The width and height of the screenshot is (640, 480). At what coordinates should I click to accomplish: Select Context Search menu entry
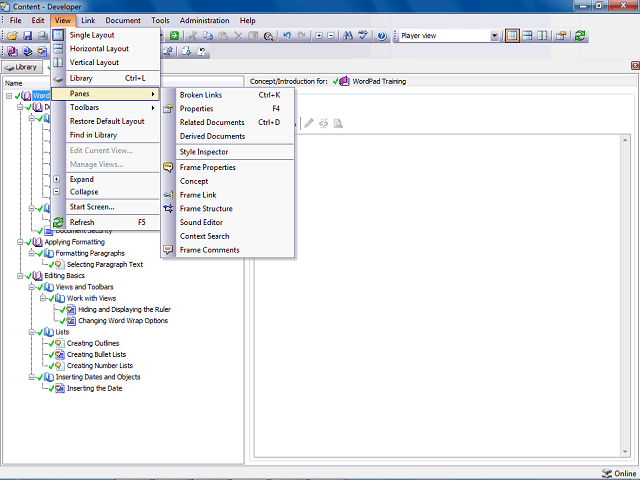[229, 236]
